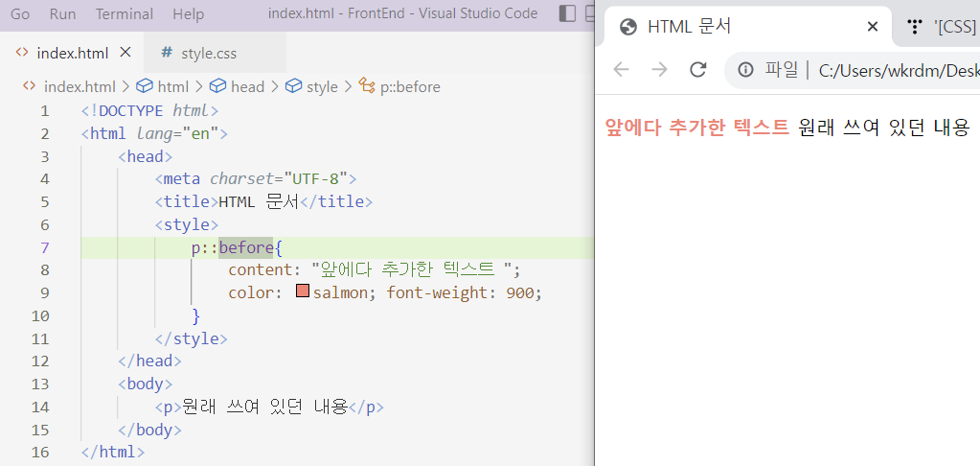The height and width of the screenshot is (466, 980).
Task: Toggle primary sidebar layout icon
Action: [567, 13]
